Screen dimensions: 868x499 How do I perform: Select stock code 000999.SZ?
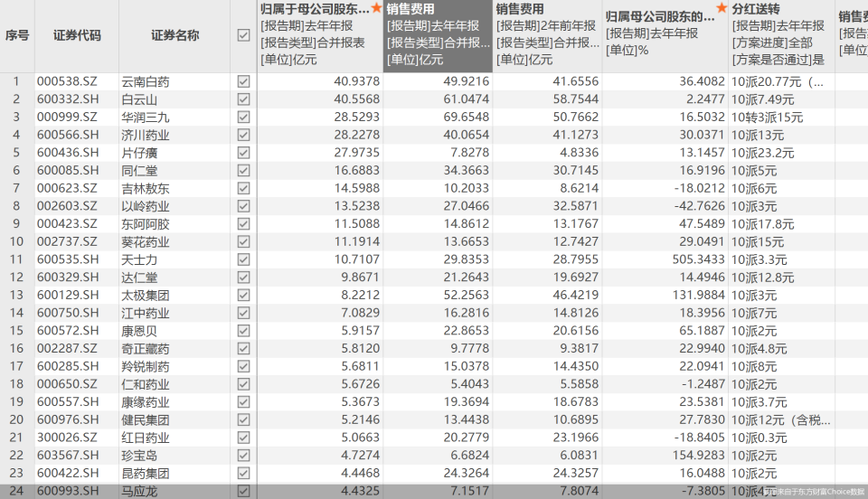(67, 118)
